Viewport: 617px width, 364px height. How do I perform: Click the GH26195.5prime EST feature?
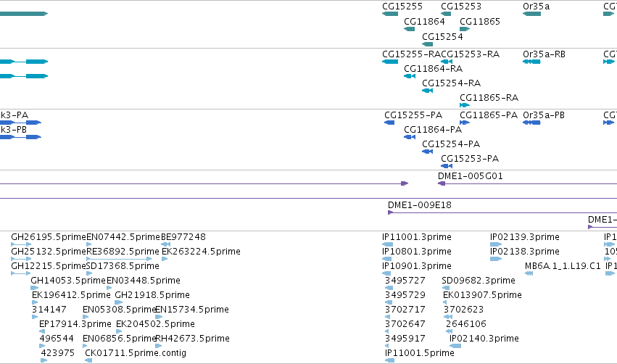21,244
